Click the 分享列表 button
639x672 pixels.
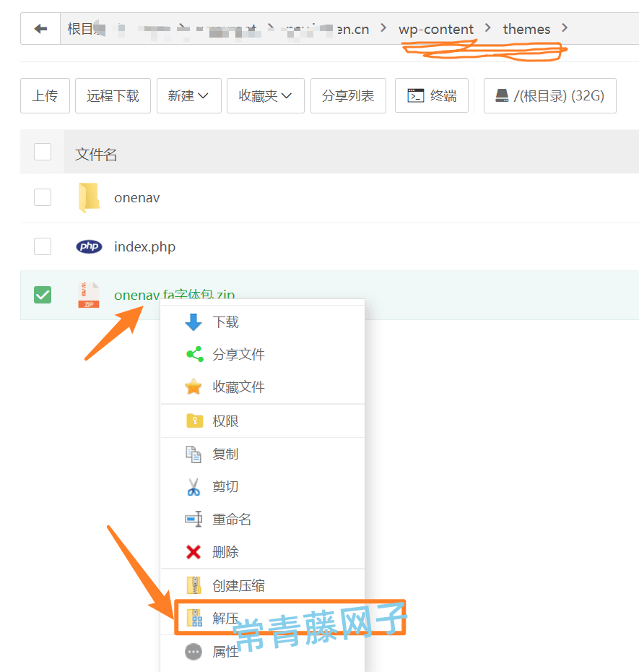click(348, 95)
